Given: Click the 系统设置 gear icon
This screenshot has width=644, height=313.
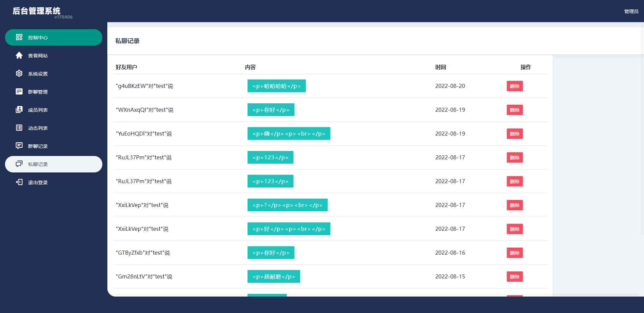Looking at the screenshot, I should (x=19, y=73).
